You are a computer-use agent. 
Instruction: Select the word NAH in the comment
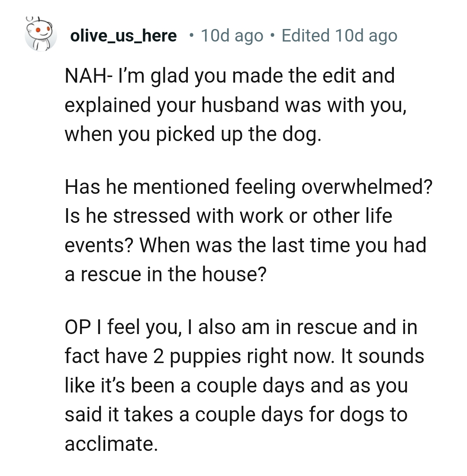[85, 75]
